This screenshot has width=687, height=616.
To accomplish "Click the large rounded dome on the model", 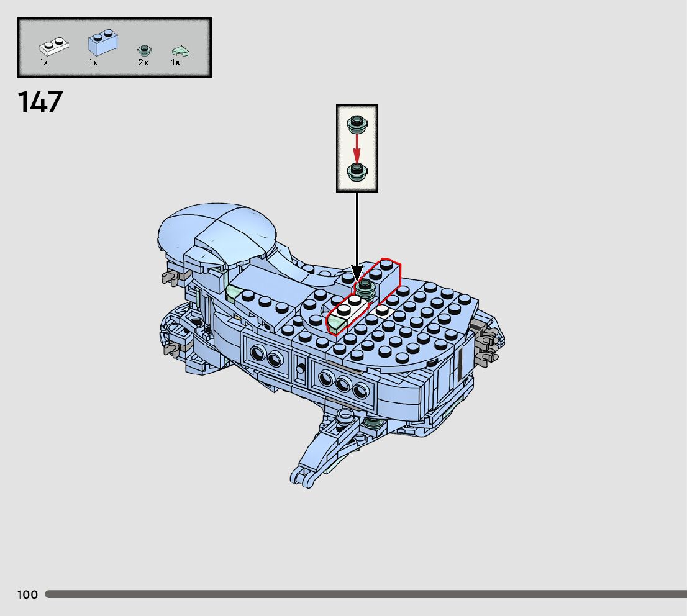I will [217, 227].
